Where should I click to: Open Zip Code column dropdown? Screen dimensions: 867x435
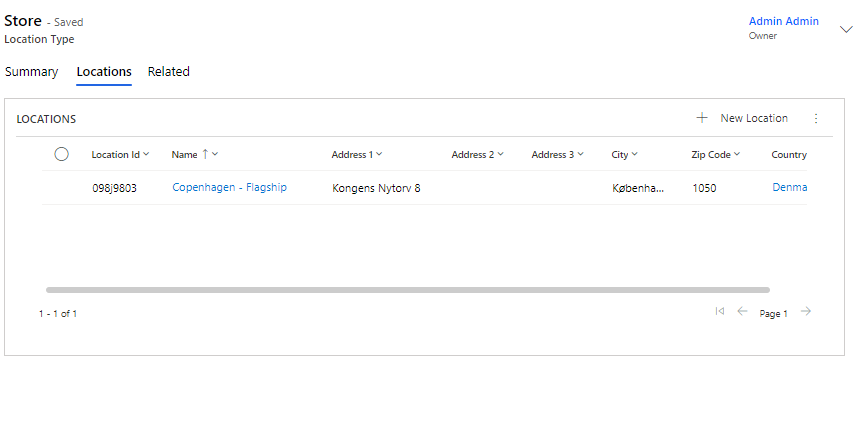(x=737, y=154)
